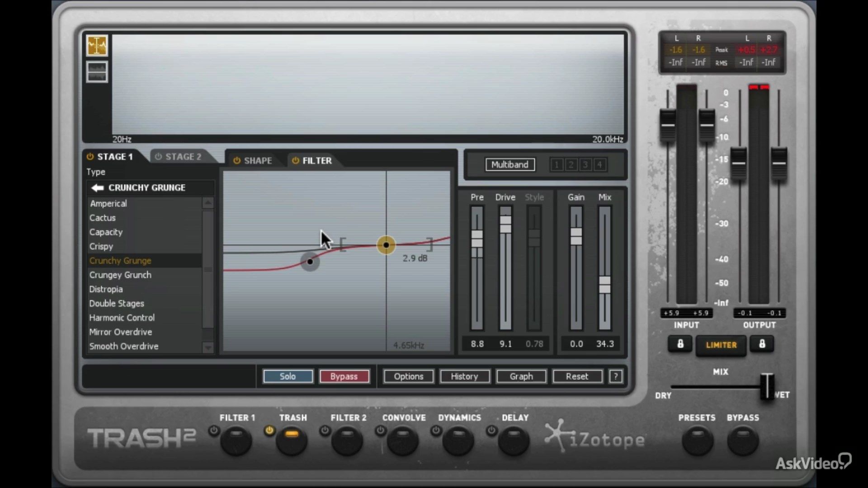Screen dimensions: 868x488
Task: Click the left output fader handle
Action: coord(739,163)
